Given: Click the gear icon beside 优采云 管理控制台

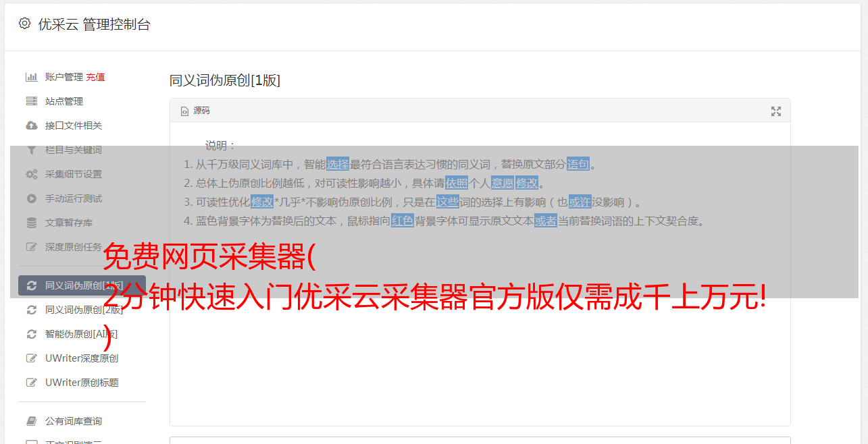Looking at the screenshot, I should (x=24, y=23).
